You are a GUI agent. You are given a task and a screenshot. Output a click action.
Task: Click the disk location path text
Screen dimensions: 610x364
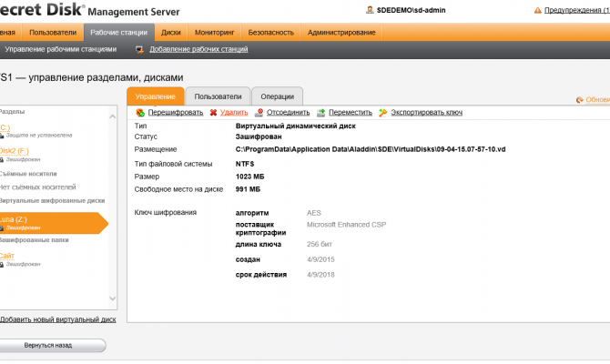[x=371, y=149]
